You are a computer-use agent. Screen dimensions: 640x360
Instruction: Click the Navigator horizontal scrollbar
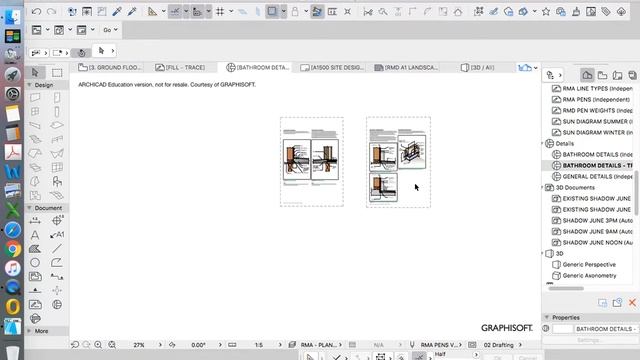pyautogui.click(x=566, y=288)
